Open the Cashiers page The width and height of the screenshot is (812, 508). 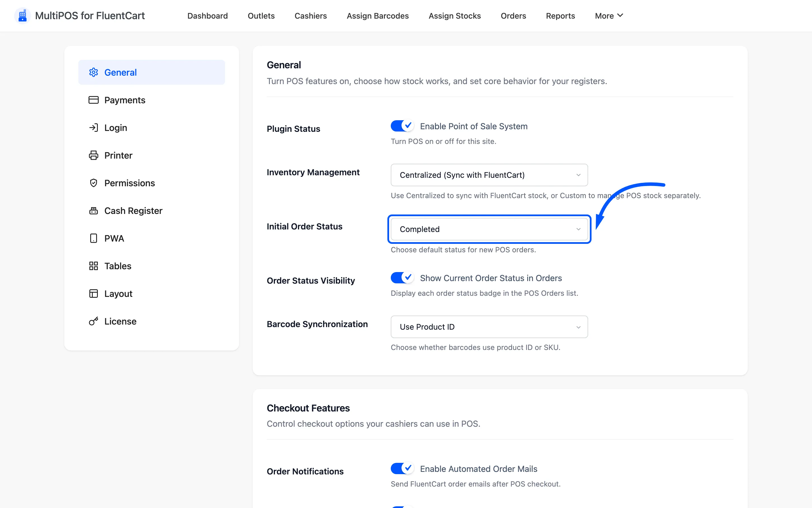[310, 16]
